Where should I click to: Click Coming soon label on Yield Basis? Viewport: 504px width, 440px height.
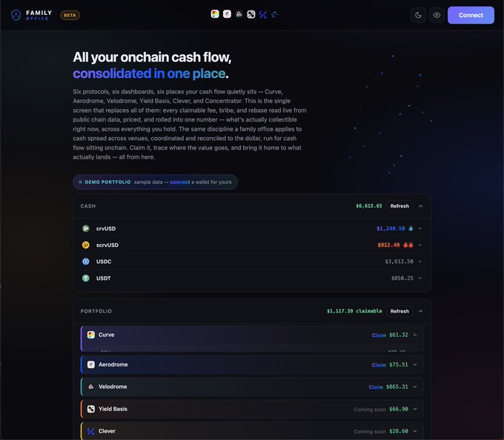(370, 410)
